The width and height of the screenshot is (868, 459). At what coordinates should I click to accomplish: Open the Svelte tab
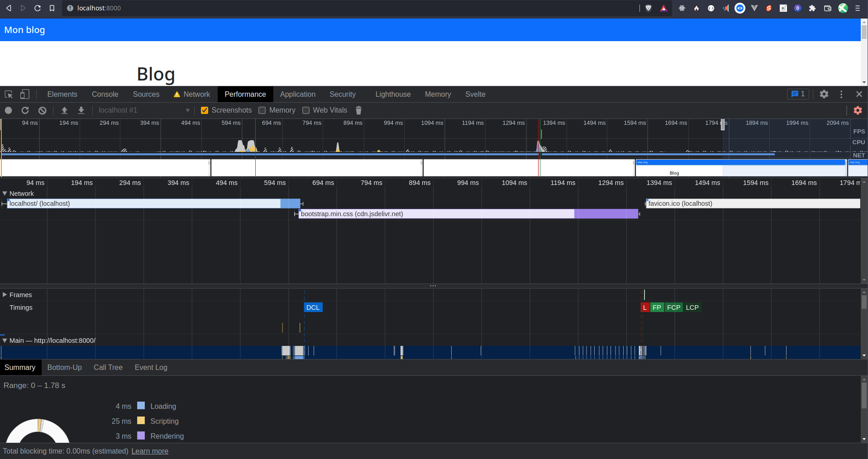pyautogui.click(x=475, y=94)
